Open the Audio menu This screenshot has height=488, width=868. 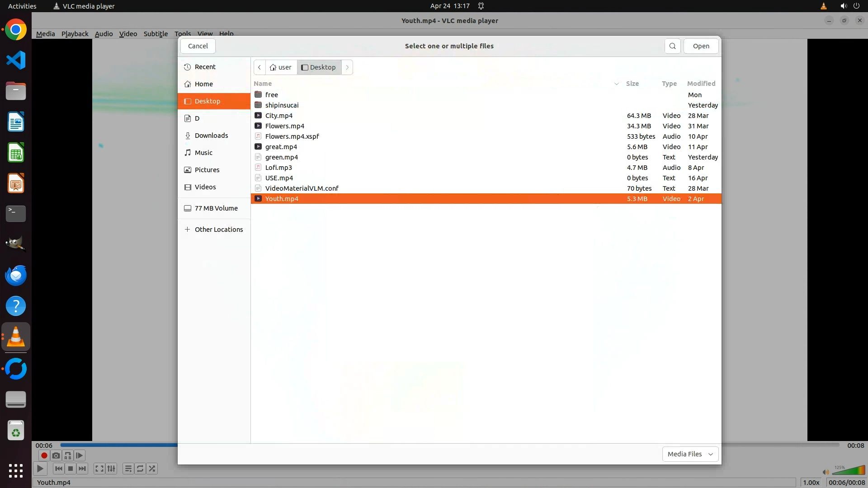[x=104, y=34]
